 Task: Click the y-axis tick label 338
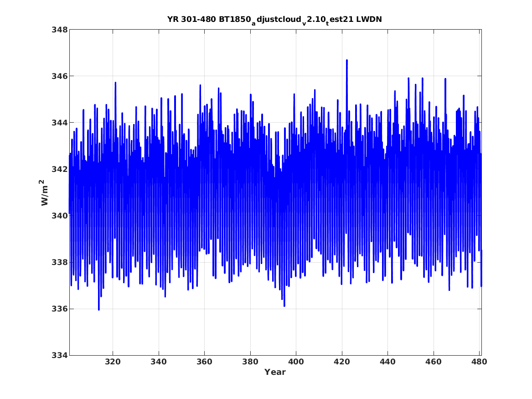point(59,262)
